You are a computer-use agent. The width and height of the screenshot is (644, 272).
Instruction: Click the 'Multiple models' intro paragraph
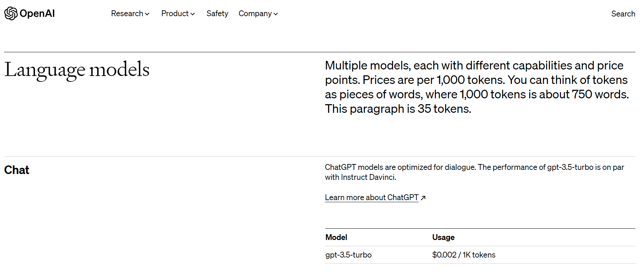click(x=477, y=87)
